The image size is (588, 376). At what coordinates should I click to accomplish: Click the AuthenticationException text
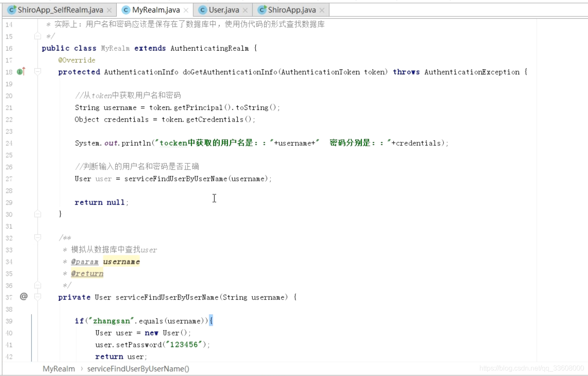click(x=472, y=72)
